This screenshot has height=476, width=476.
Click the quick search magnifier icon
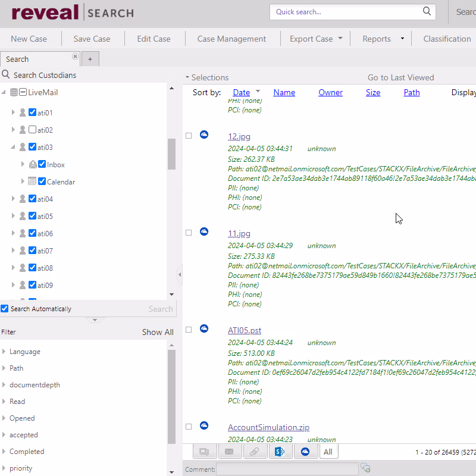(x=427, y=11)
